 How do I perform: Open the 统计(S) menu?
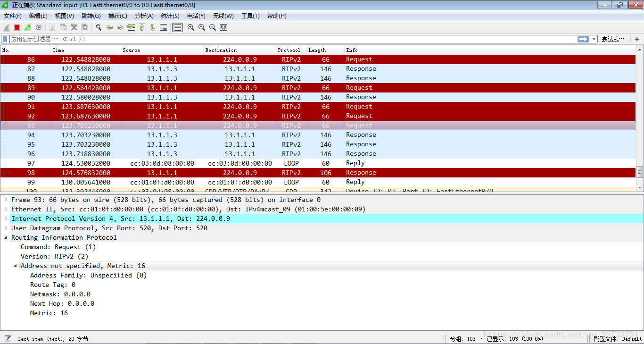[170, 16]
